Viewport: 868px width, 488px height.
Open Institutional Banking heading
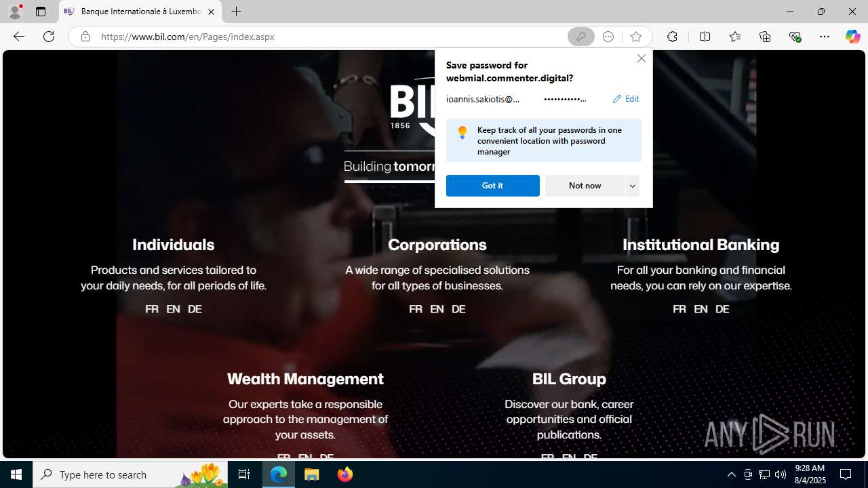(701, 245)
